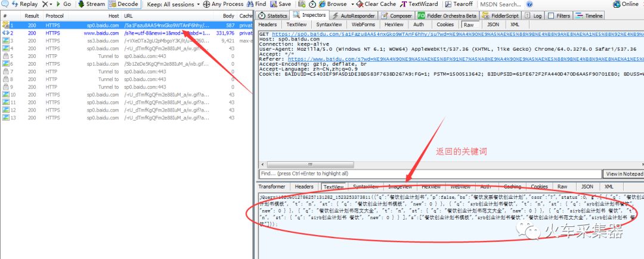The height and width of the screenshot is (259, 644).
Task: Select session 6 sp1.baidu.com row
Action: coord(126,64)
